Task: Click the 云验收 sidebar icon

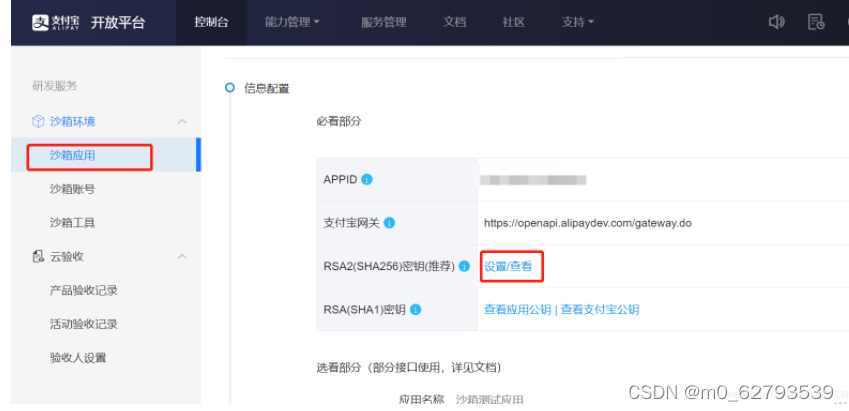Action: pos(38,257)
